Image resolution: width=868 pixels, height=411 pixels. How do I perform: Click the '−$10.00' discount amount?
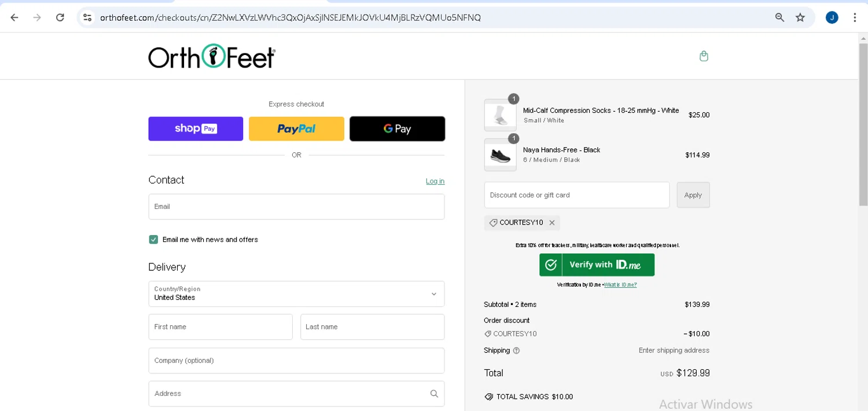click(697, 334)
